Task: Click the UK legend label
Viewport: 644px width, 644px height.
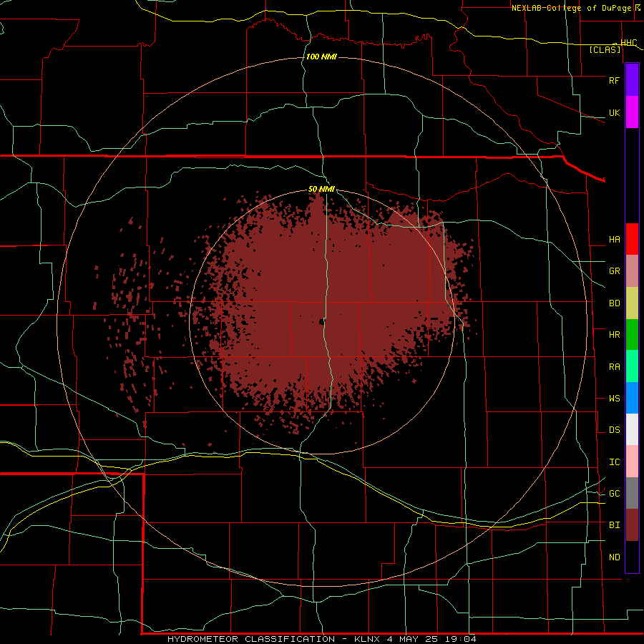Action: pyautogui.click(x=614, y=112)
